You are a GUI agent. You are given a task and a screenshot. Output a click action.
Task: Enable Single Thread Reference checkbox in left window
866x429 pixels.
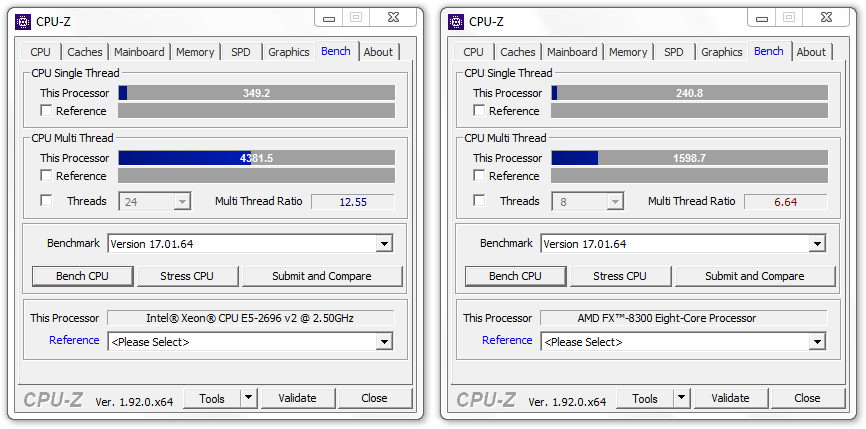coord(46,111)
